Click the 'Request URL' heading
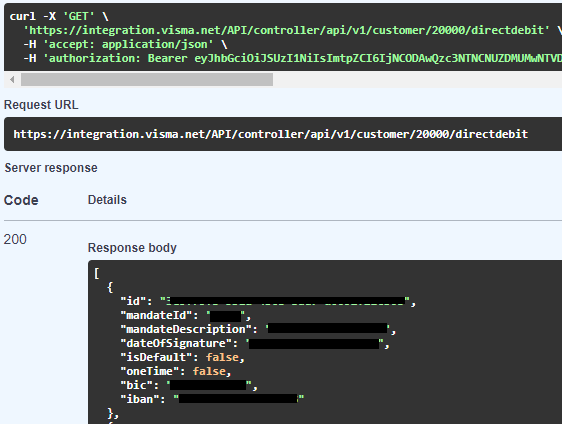 click(41, 105)
